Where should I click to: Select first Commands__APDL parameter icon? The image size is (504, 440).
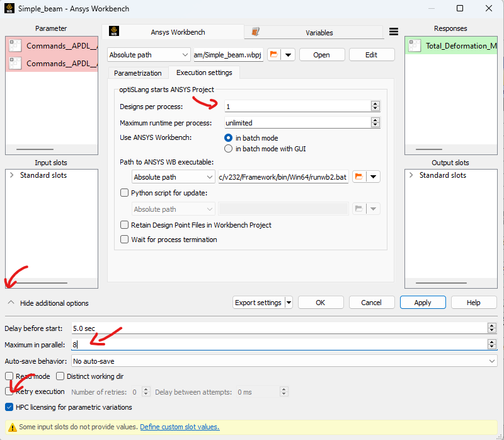(x=15, y=46)
